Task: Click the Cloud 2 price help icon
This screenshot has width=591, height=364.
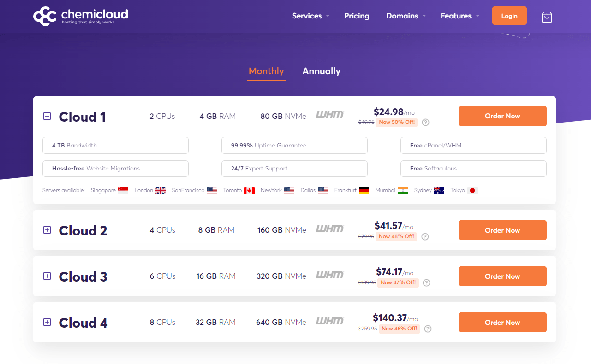Action: pyautogui.click(x=425, y=237)
